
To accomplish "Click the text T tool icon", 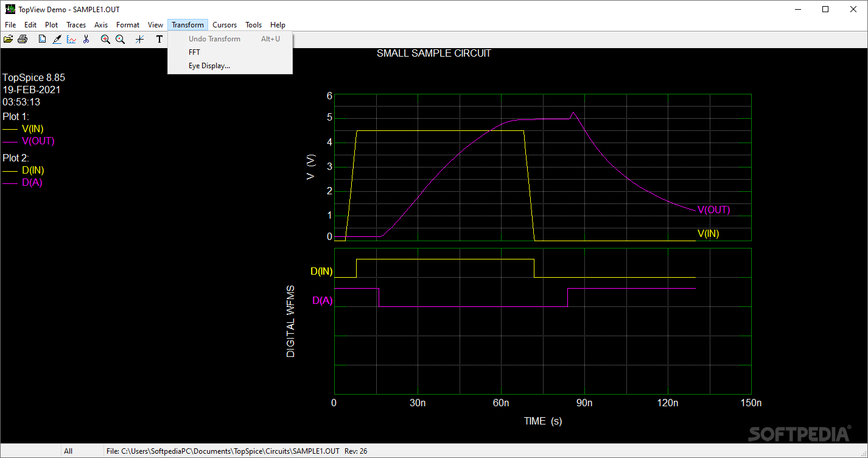I will (x=159, y=39).
